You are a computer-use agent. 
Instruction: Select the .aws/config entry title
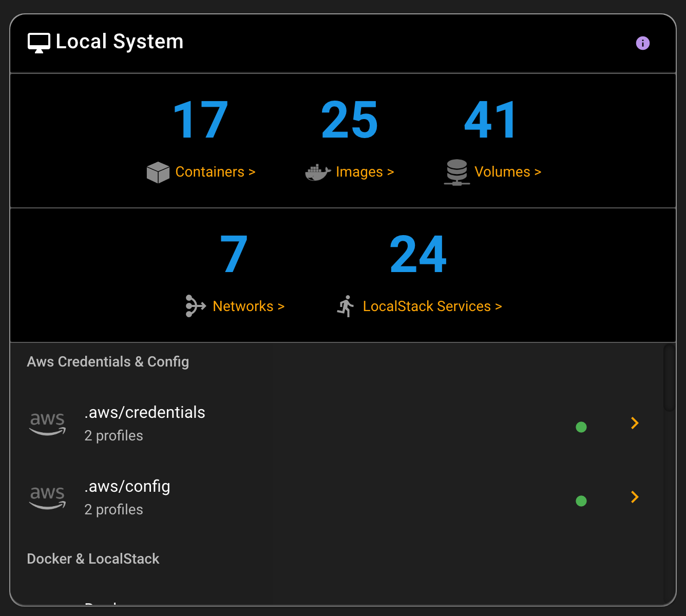127,486
